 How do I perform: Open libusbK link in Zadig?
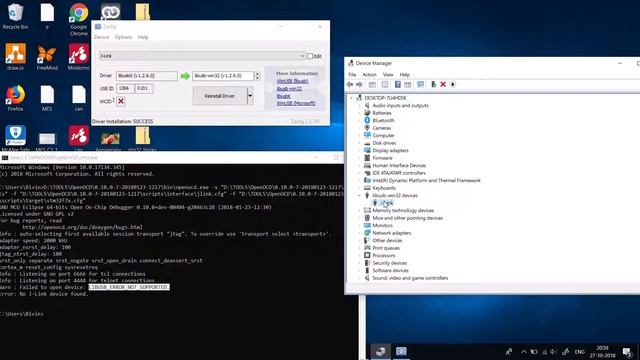click(284, 96)
